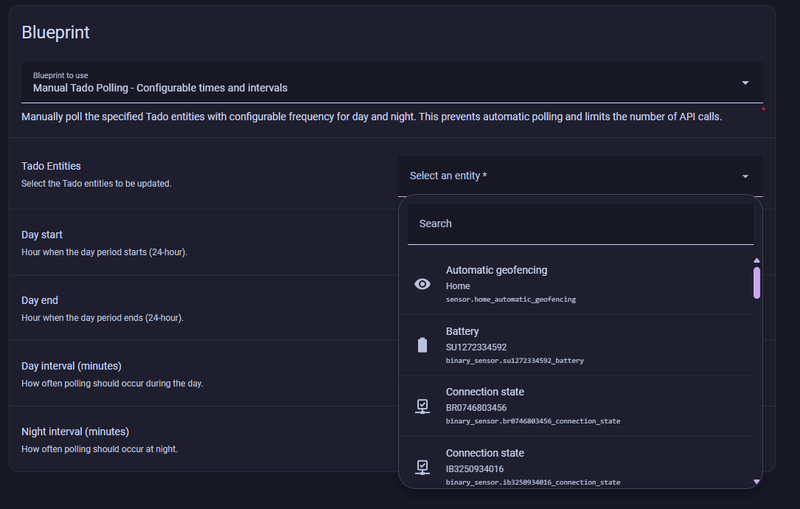
Task: Focus the entity Search field
Action: pyautogui.click(x=580, y=224)
